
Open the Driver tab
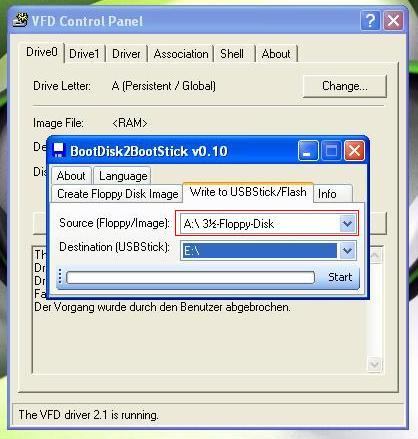[x=126, y=54]
